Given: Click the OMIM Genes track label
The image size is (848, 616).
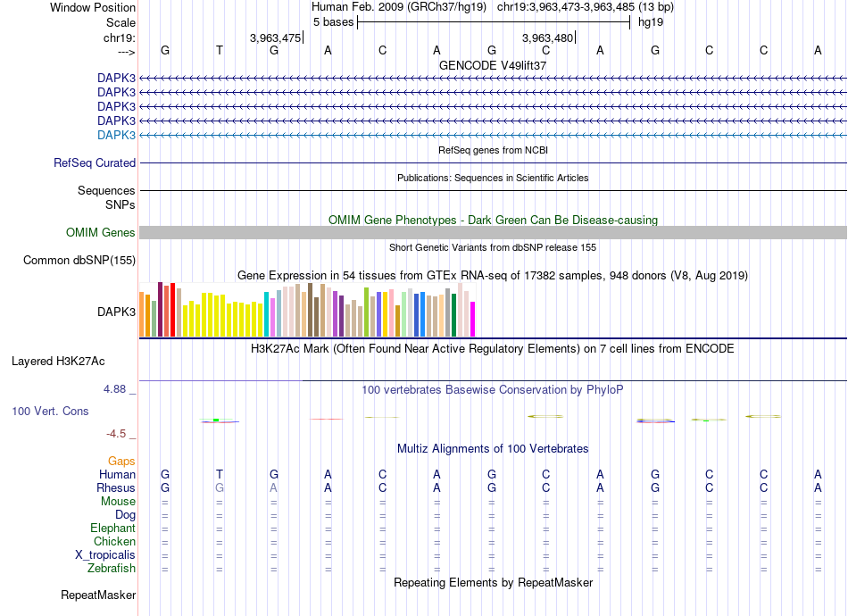Looking at the screenshot, I should pyautogui.click(x=101, y=232).
